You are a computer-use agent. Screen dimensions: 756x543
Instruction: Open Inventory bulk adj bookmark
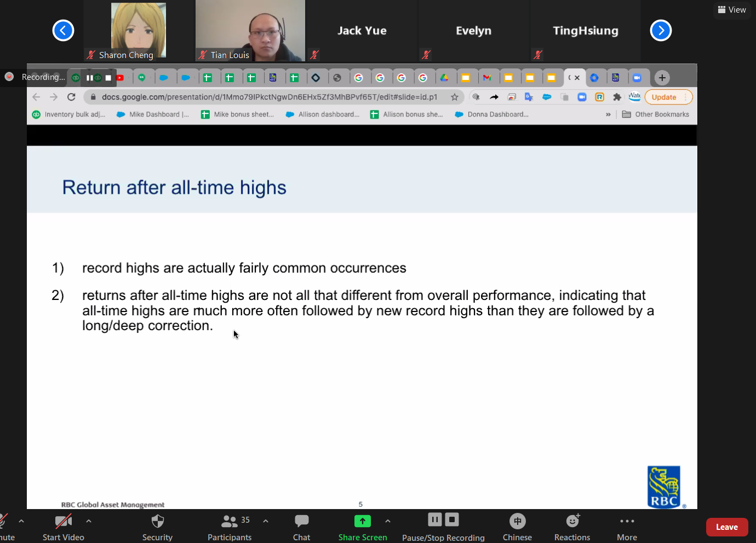click(68, 114)
